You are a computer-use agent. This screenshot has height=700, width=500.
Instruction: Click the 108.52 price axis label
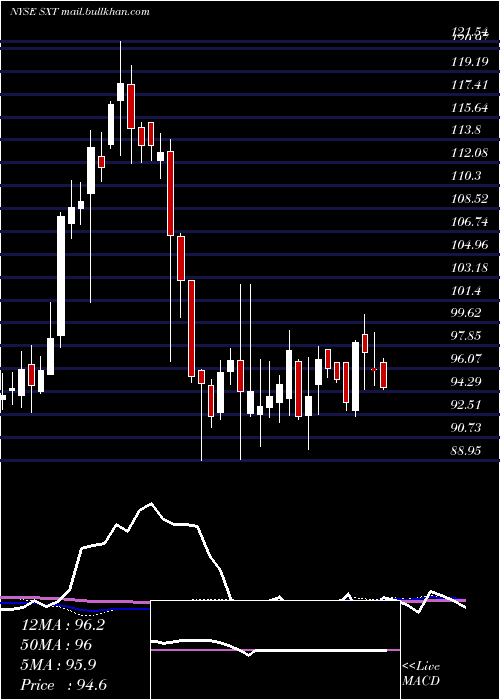(x=469, y=199)
